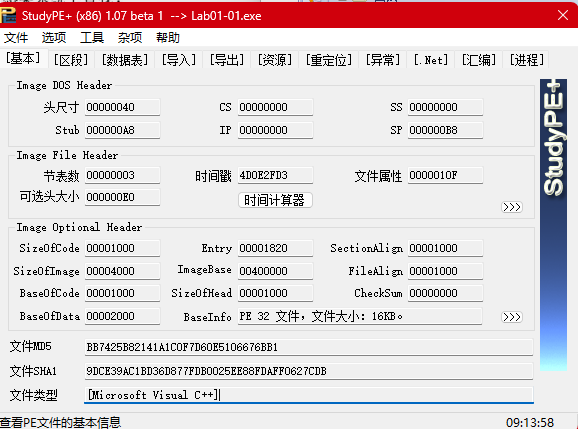Click the BaseOfData field 00002000
This screenshot has width=578, height=429.
(122, 316)
